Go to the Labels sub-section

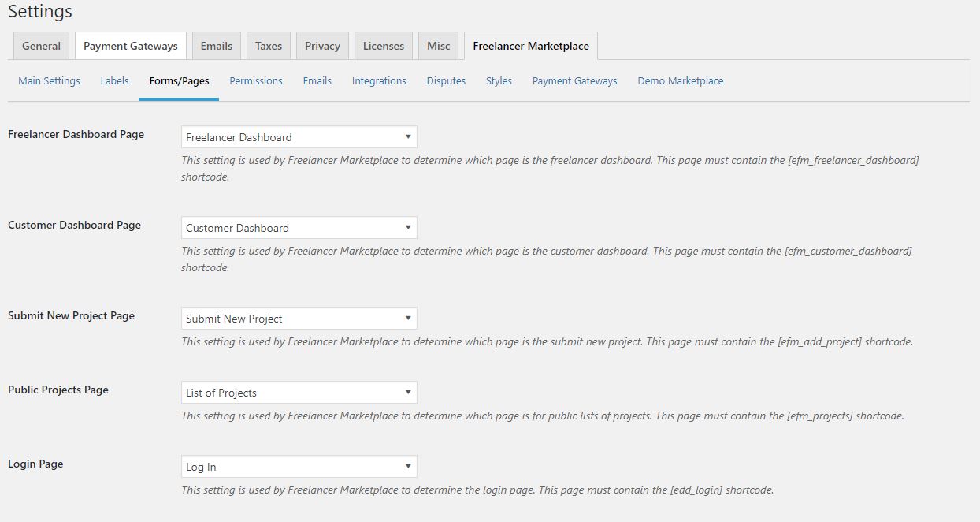(x=115, y=80)
